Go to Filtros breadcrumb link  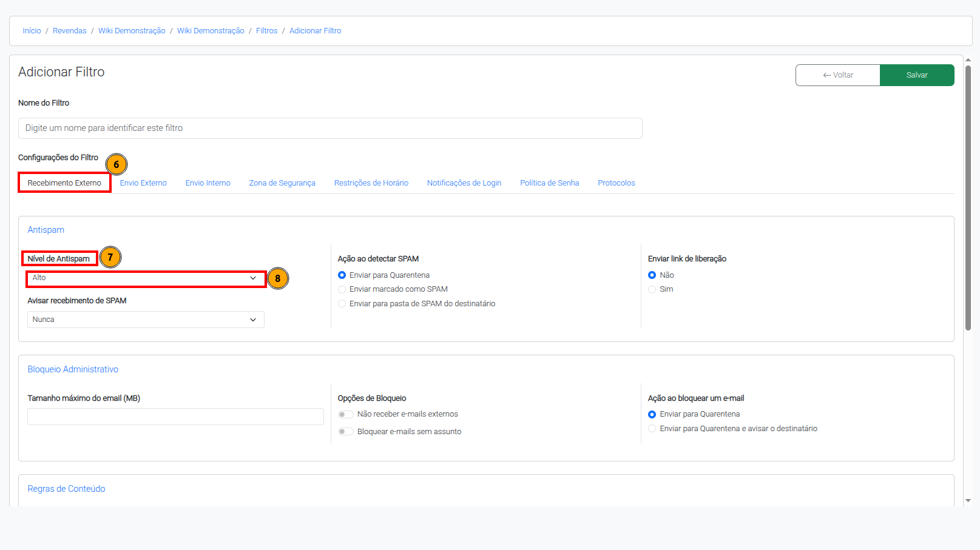click(266, 31)
